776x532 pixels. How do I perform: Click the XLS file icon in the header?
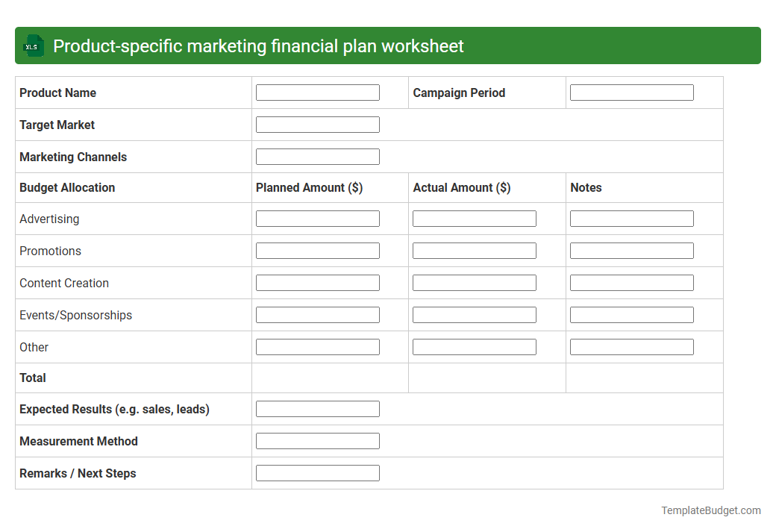pyautogui.click(x=33, y=46)
